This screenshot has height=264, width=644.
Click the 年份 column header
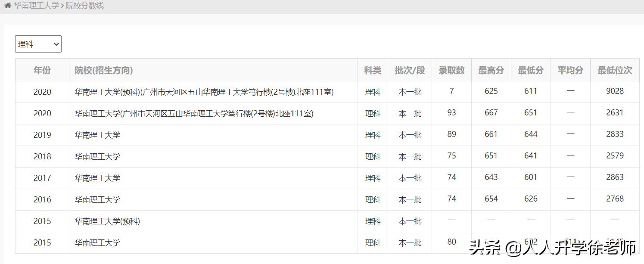pos(42,70)
